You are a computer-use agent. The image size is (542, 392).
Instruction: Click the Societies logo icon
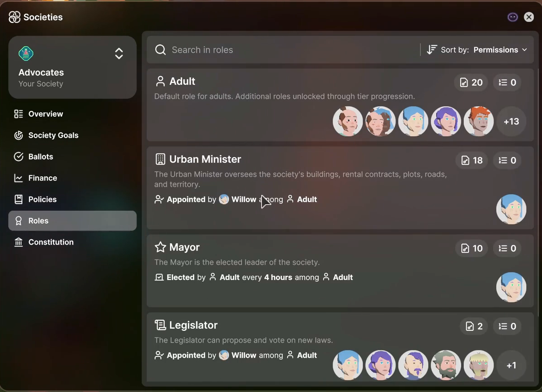pyautogui.click(x=15, y=17)
